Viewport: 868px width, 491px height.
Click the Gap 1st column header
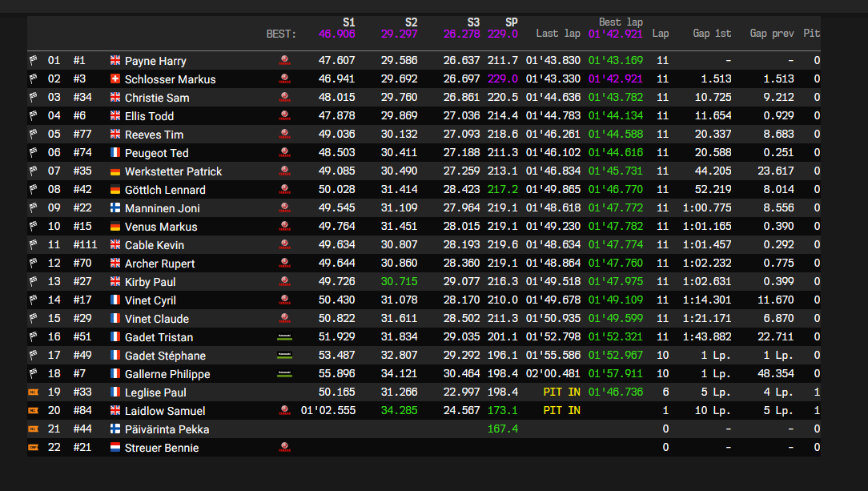click(712, 34)
